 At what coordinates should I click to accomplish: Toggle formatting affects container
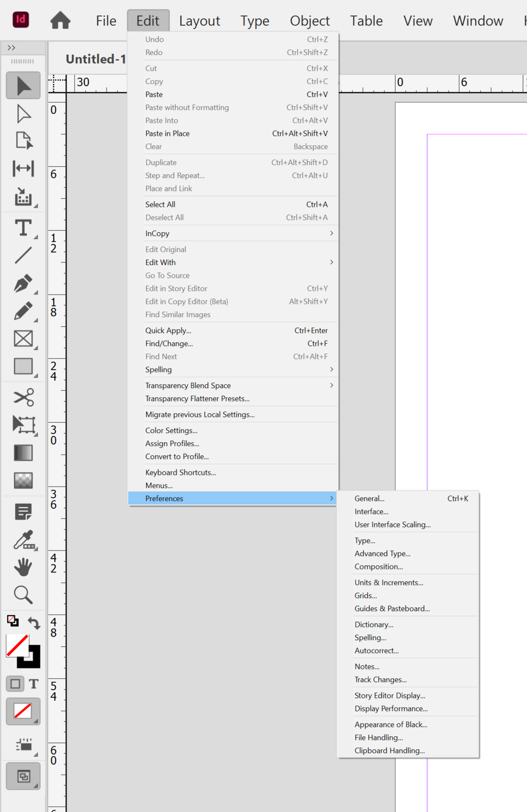click(15, 684)
